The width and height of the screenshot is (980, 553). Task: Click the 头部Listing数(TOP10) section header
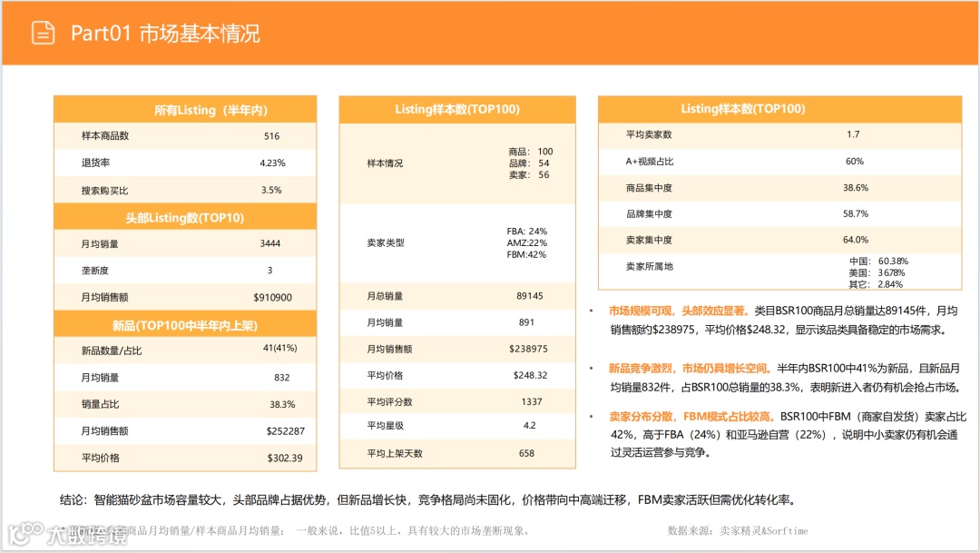tap(185, 218)
